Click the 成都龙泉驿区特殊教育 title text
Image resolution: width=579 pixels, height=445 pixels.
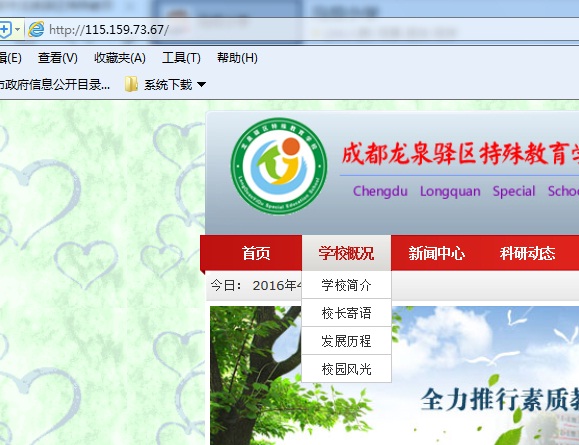(x=460, y=153)
